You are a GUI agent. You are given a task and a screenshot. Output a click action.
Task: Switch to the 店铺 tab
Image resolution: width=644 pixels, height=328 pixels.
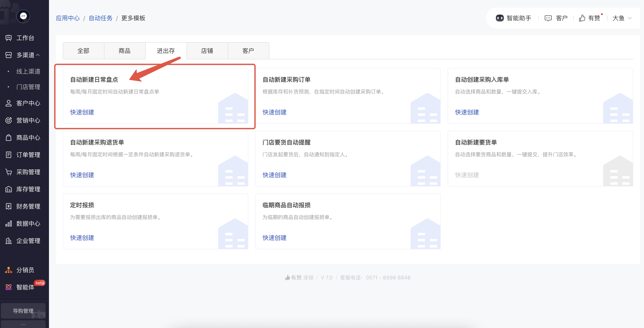(207, 51)
